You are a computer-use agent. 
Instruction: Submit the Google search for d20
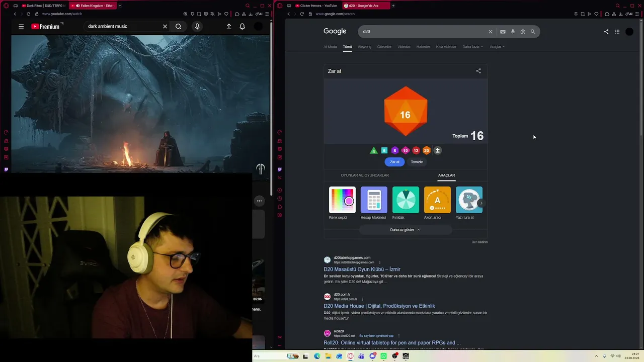[x=533, y=32]
